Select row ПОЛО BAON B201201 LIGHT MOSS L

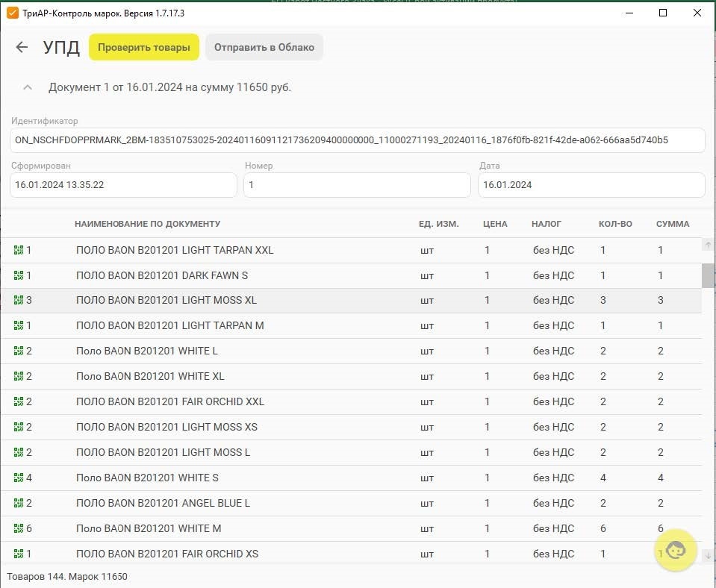(x=351, y=452)
